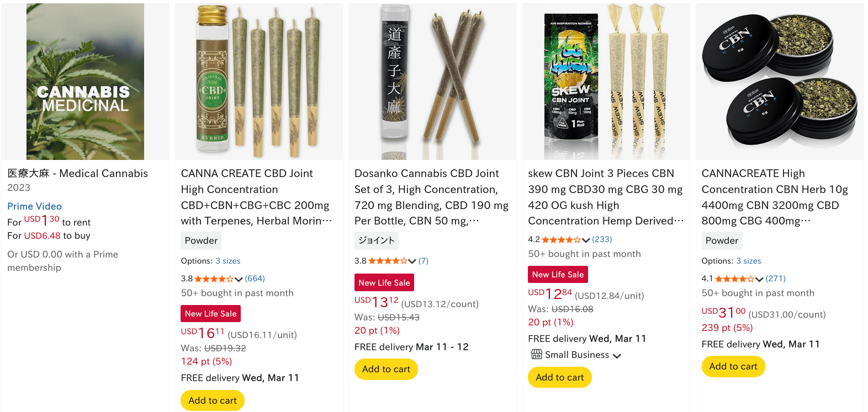This screenshot has width=868, height=412.
Task: Open the 3 sizes options for CBD Joint
Action: click(x=227, y=261)
